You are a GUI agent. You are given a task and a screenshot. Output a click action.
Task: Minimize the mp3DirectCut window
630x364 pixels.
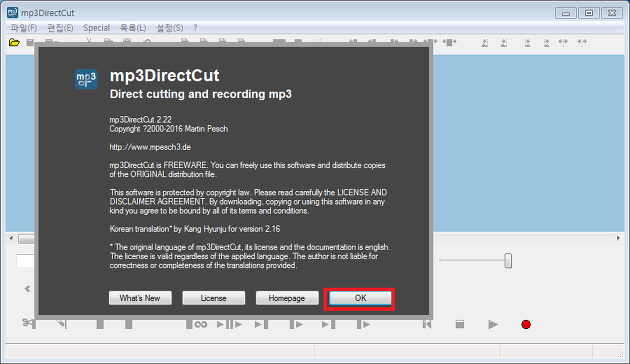(566, 13)
